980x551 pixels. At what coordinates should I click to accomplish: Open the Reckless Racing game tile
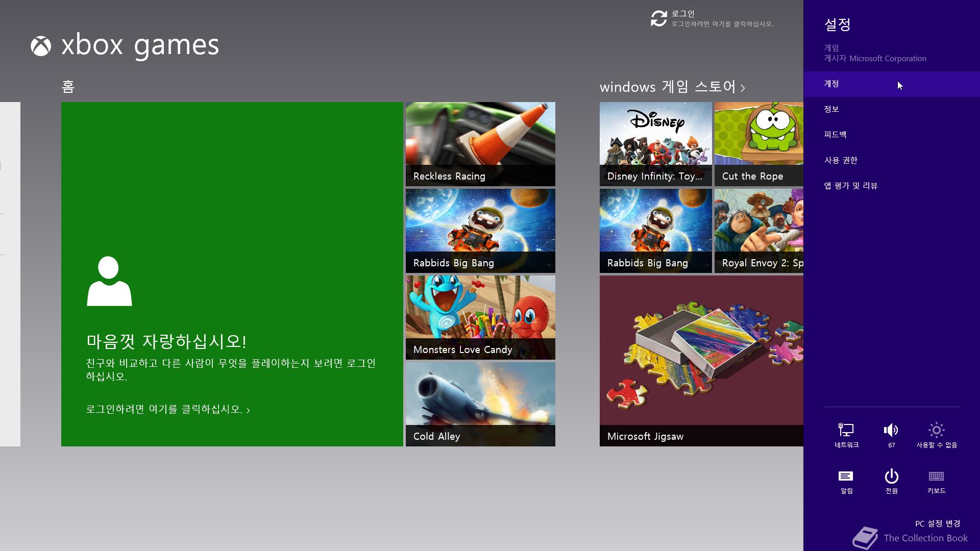480,144
